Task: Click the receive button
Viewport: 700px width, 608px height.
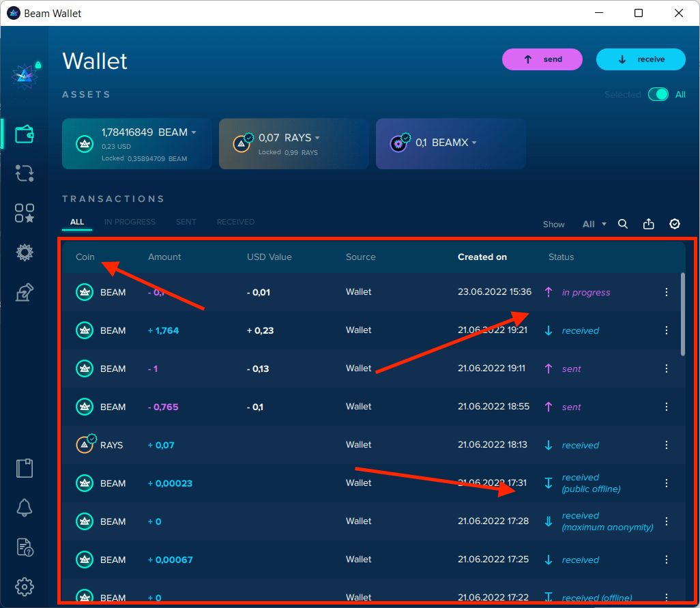Action: (641, 59)
